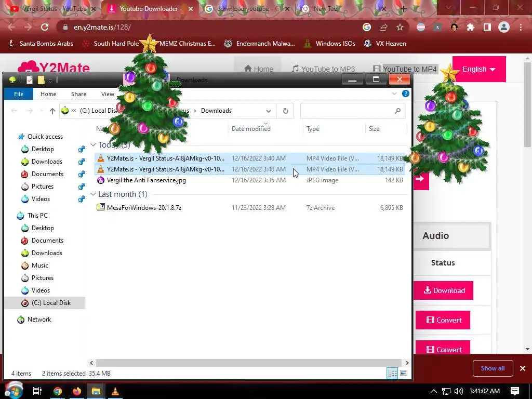Click the Explorer search box

(353, 111)
